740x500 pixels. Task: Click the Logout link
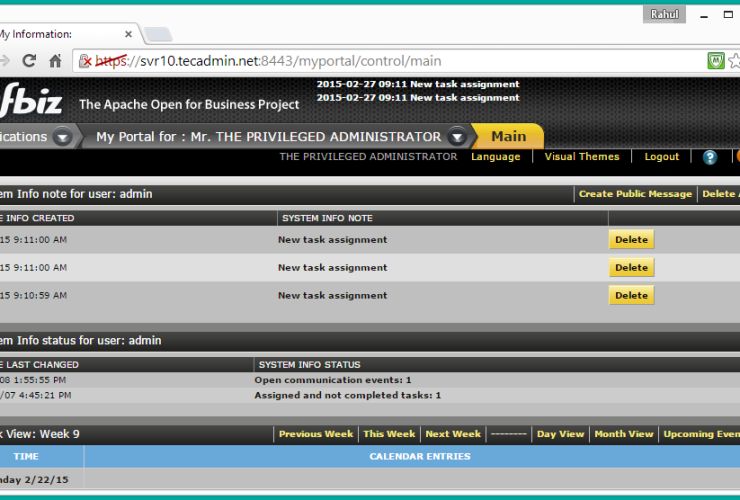pyautogui.click(x=661, y=157)
